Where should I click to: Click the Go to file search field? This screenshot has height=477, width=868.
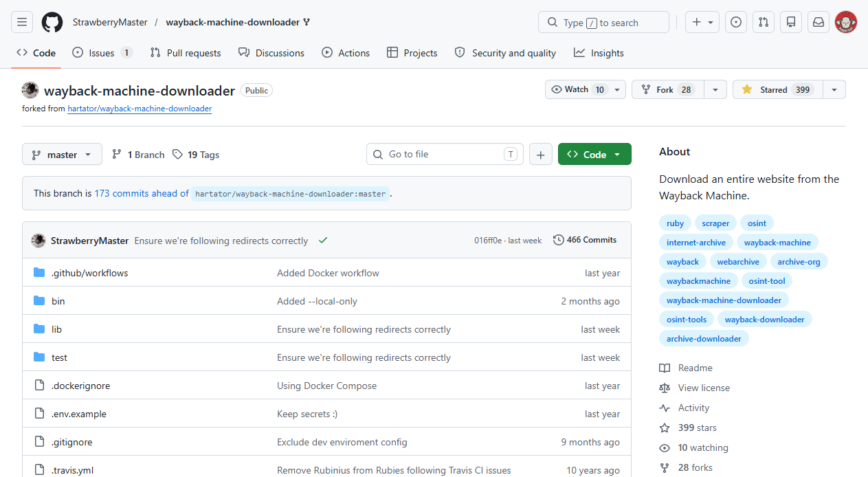coord(444,155)
